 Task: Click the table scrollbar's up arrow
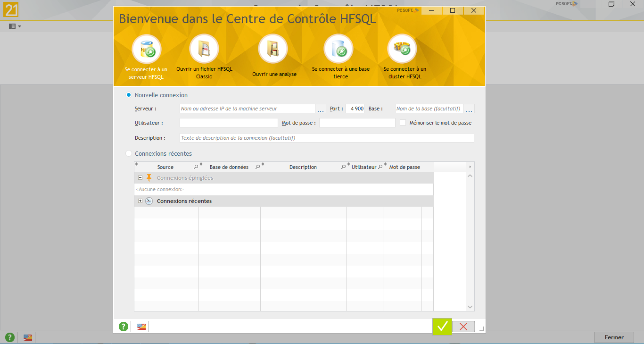point(470,176)
